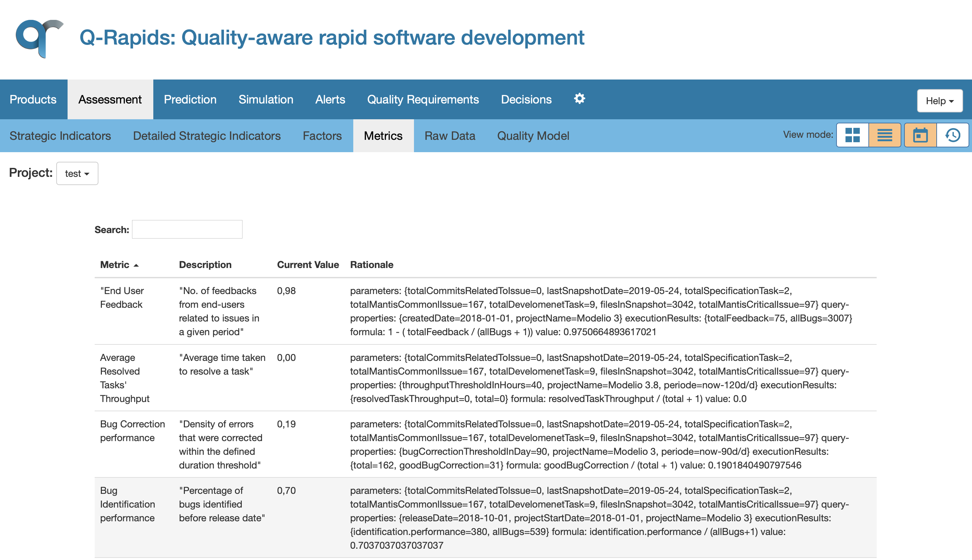The height and width of the screenshot is (560, 972).
Task: Open the Simulation tab
Action: (x=266, y=99)
